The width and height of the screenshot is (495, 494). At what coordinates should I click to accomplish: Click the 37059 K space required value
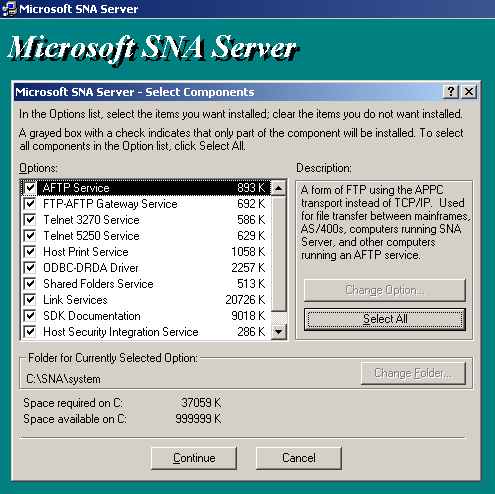201,403
